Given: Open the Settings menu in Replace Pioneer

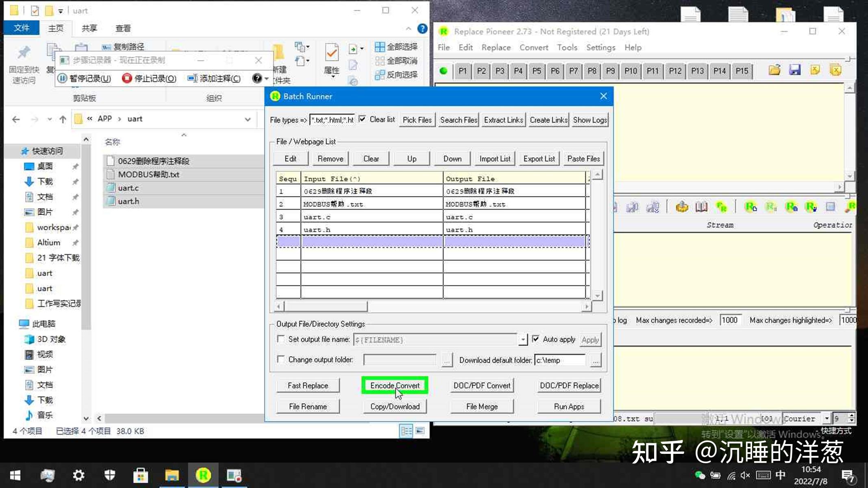Looking at the screenshot, I should [x=600, y=48].
